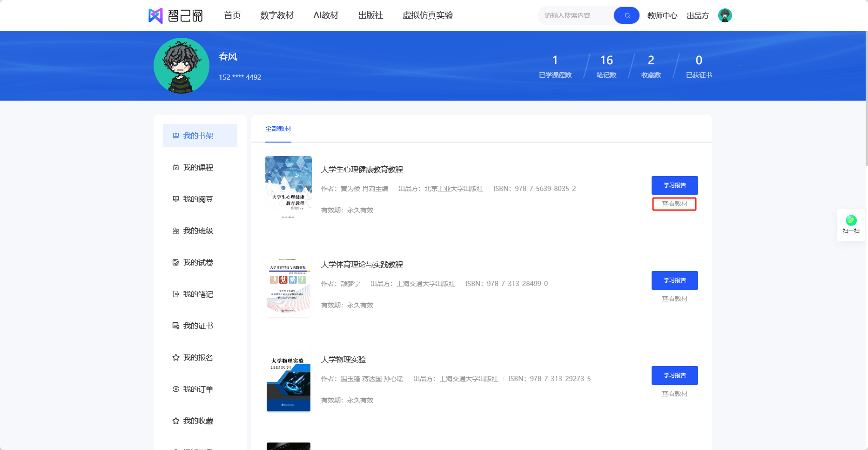Image resolution: width=868 pixels, height=450 pixels.
Task: Click 查看教材 for 大学体育理论与实践教程
Action: click(x=674, y=299)
